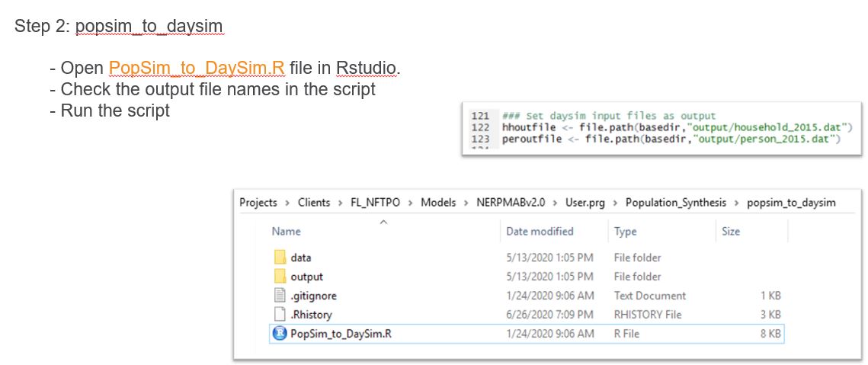Click the blue R icon of PopSim_to_DaySim.R file
Screen dimensions: 868x365
point(280,333)
